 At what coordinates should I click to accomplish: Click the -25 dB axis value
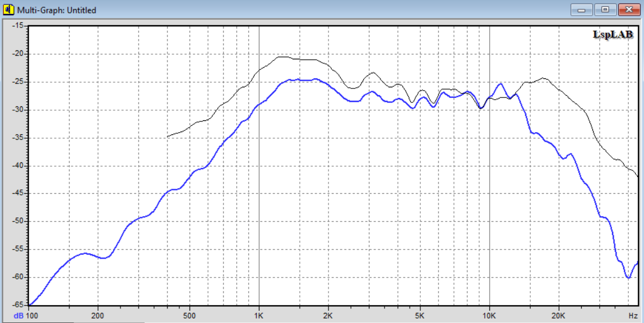tap(19, 82)
